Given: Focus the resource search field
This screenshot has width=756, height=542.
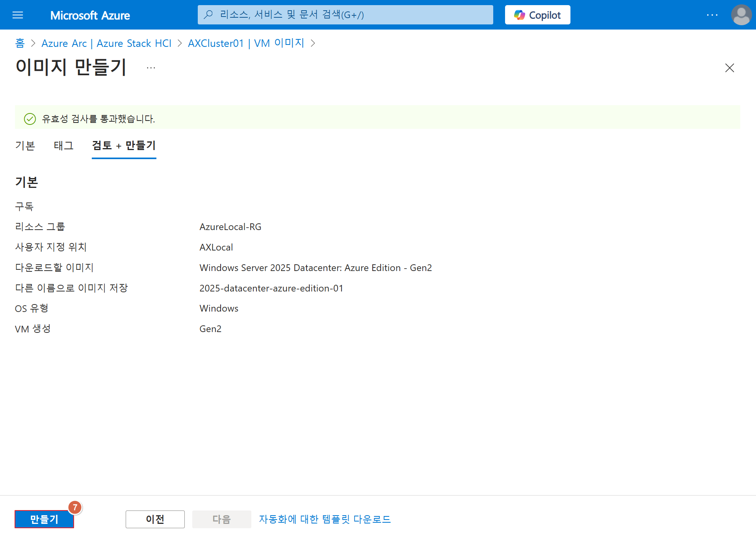Looking at the screenshot, I should 345,15.
